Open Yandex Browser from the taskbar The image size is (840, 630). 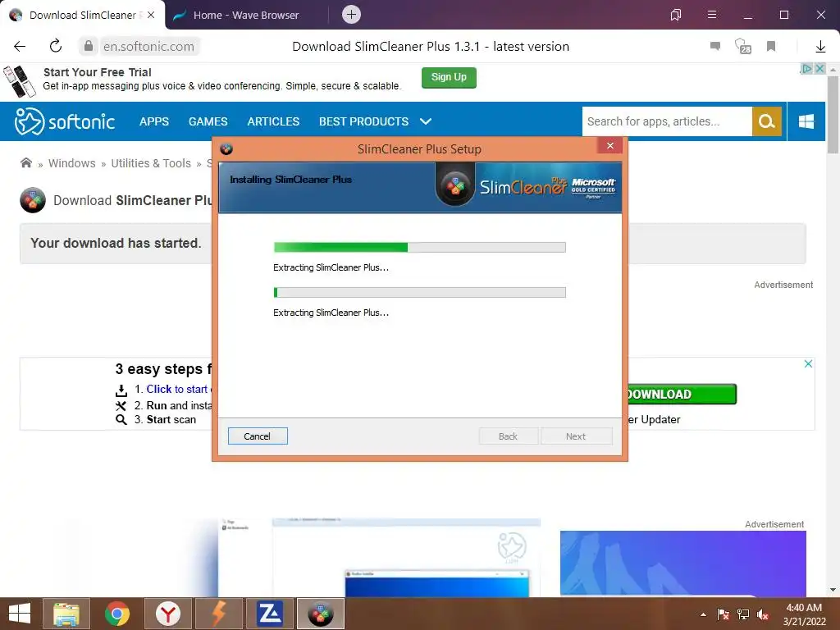click(167, 614)
